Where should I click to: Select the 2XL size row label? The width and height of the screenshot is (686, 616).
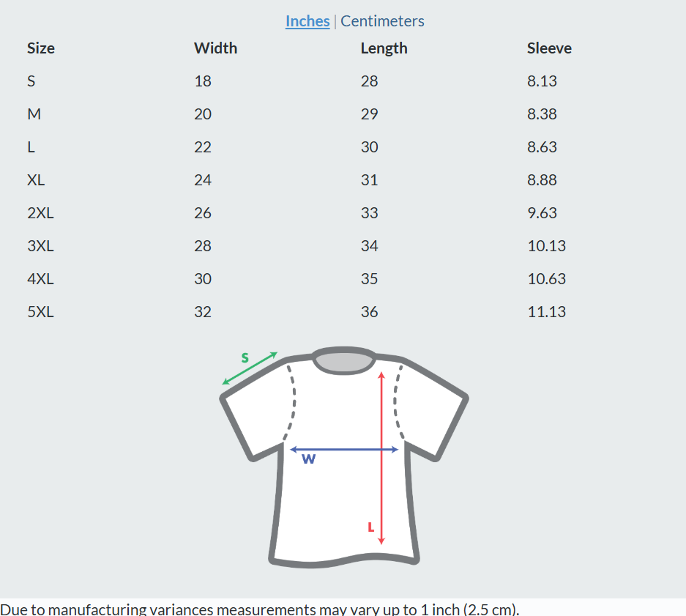[x=41, y=212]
